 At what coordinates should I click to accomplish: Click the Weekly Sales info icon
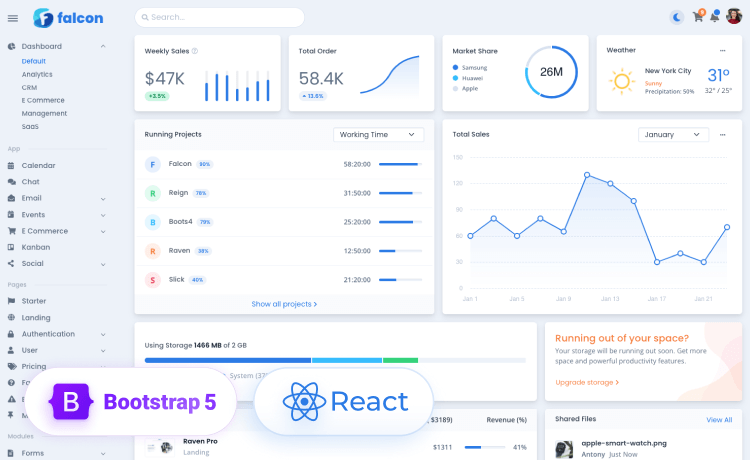point(195,51)
